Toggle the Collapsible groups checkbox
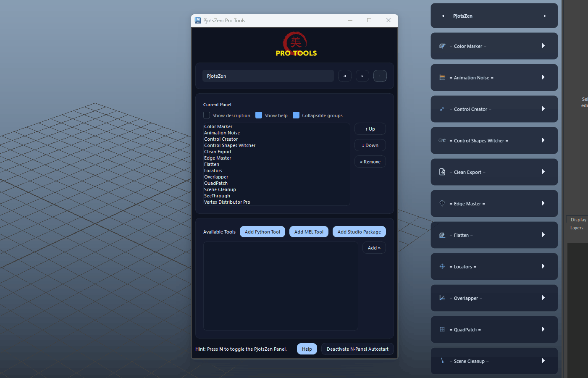The image size is (588, 378). click(x=296, y=115)
